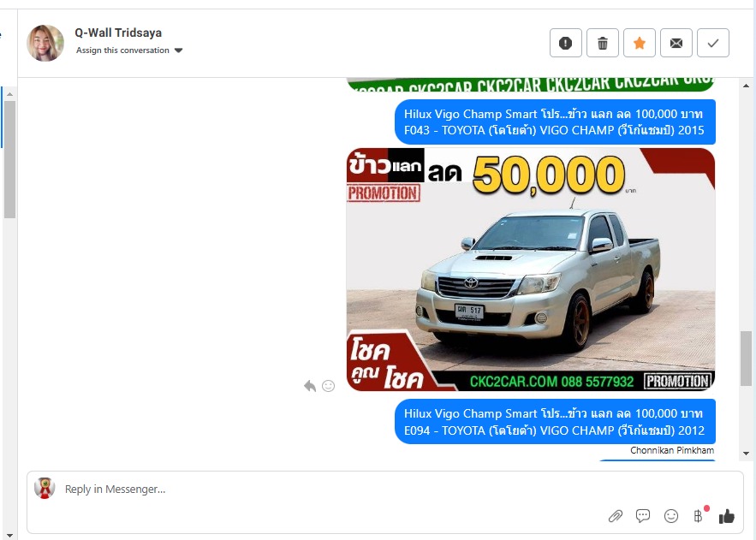React to image message with emoji icon
Viewport: 756px width, 540px height.
(328, 386)
